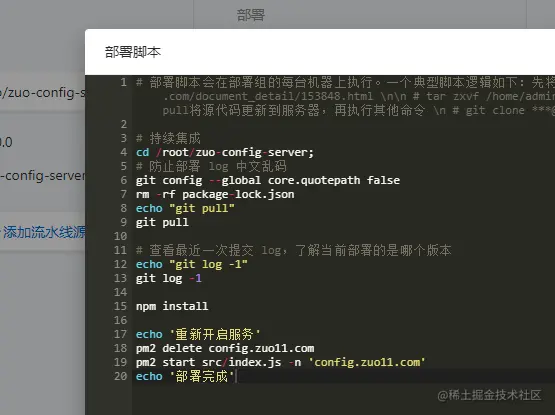Viewport: 555px width, 415px height.
Task: Click the git config --global core.quotepath line
Action: point(268,180)
